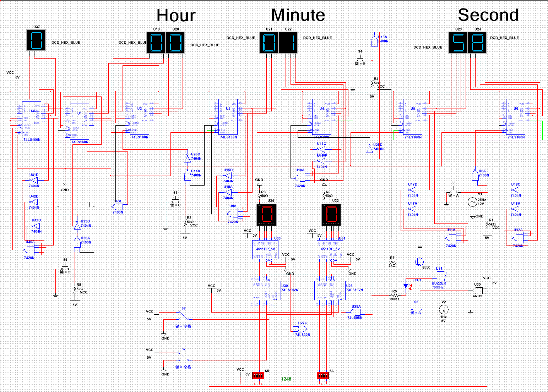Select the U27C 74LS32N OR gate
This screenshot has height=392, width=548.
pyautogui.click(x=300, y=329)
